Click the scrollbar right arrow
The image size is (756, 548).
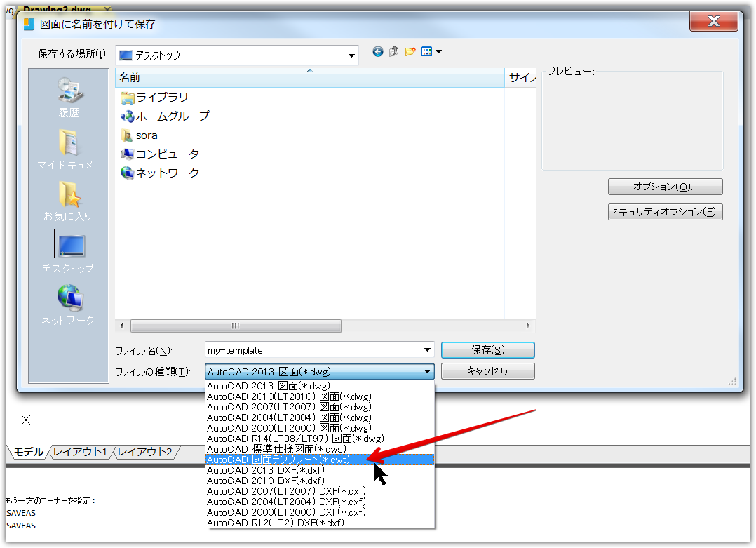pos(528,326)
